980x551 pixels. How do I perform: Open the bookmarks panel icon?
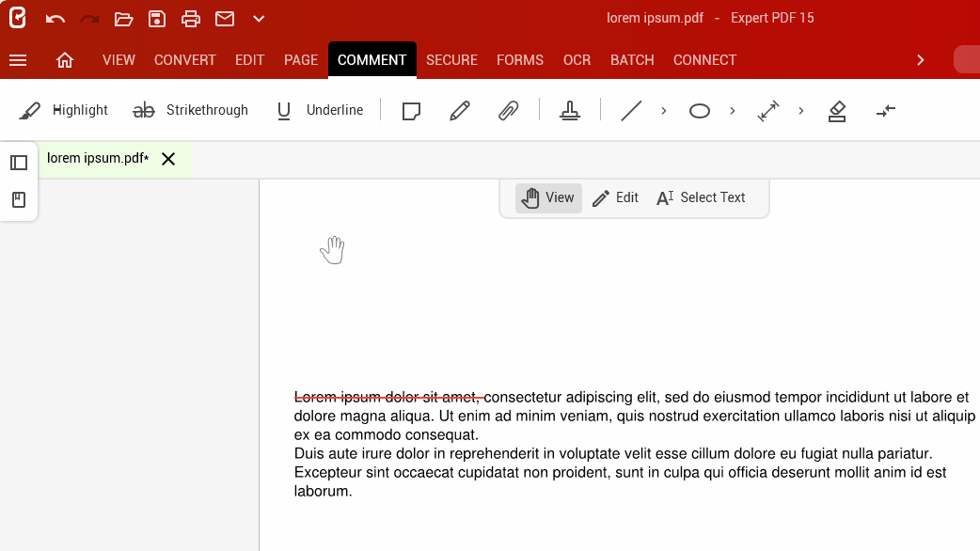(x=19, y=200)
